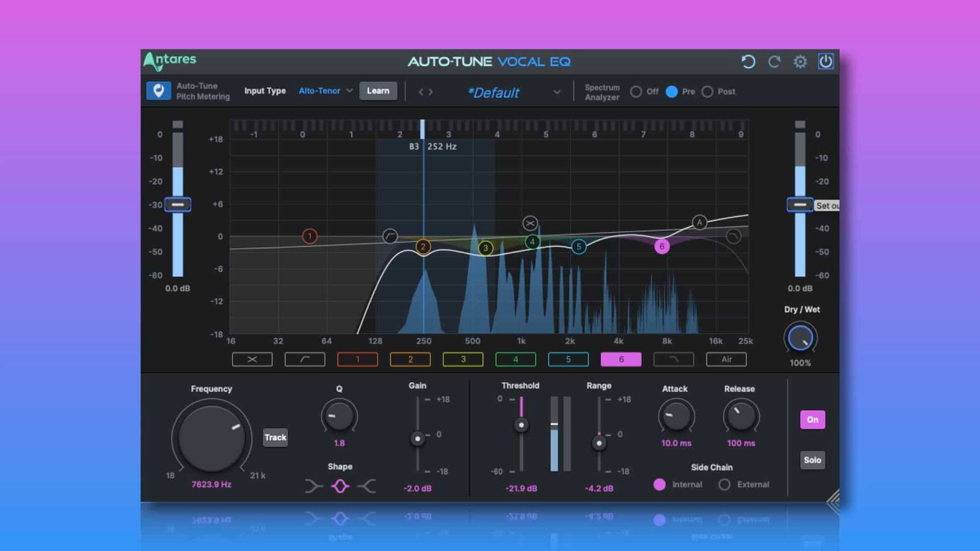The height and width of the screenshot is (551, 980).
Task: Click the input gain fader handle
Action: pos(178,204)
